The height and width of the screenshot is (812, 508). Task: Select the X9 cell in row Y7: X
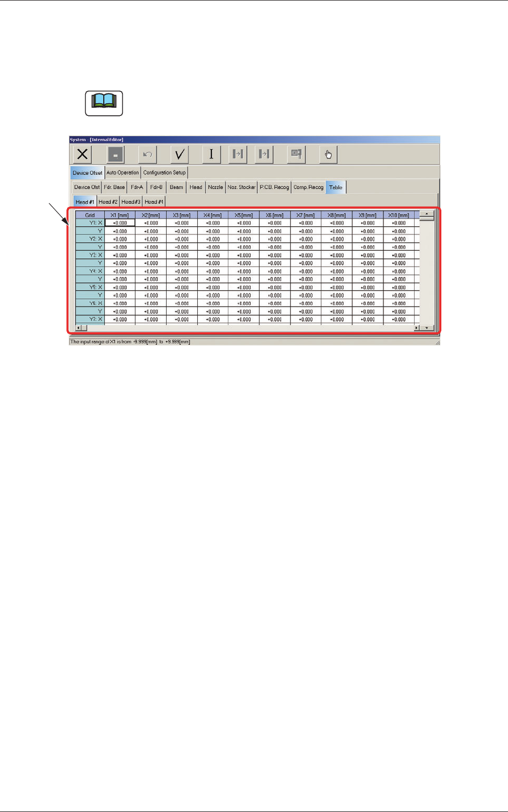[x=368, y=320]
